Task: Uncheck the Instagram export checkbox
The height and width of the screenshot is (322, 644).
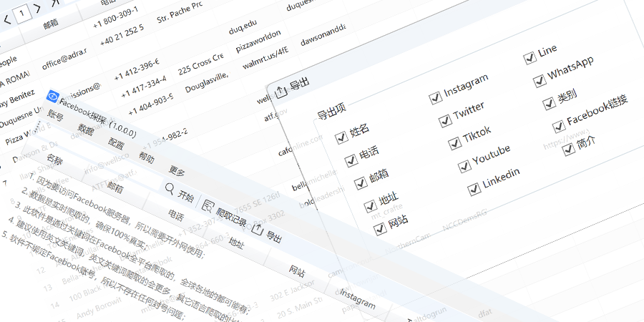Action: pos(435,98)
